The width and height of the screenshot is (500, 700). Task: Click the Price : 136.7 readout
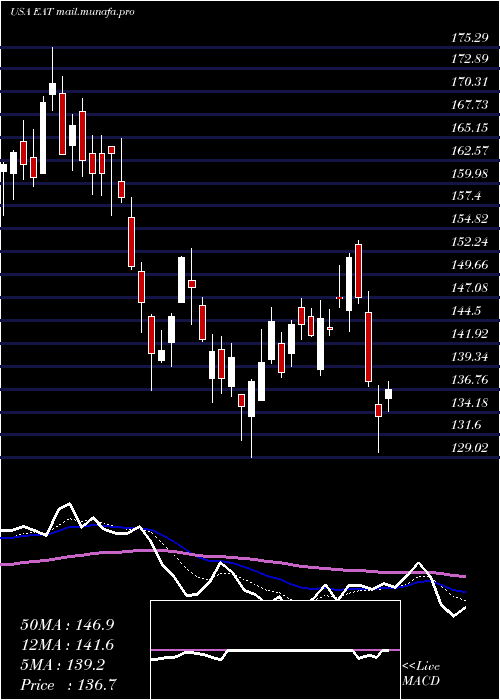point(67,685)
